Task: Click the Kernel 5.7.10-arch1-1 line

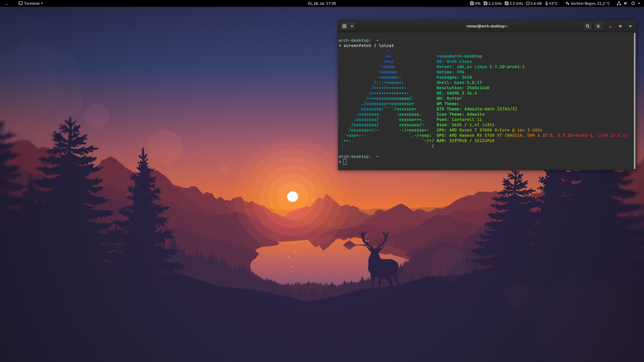Action: 480,67
